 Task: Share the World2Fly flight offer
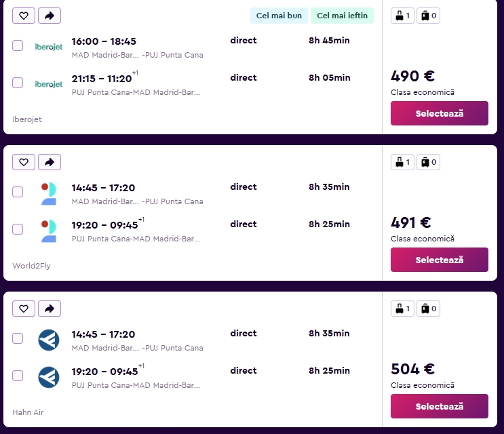coord(50,162)
